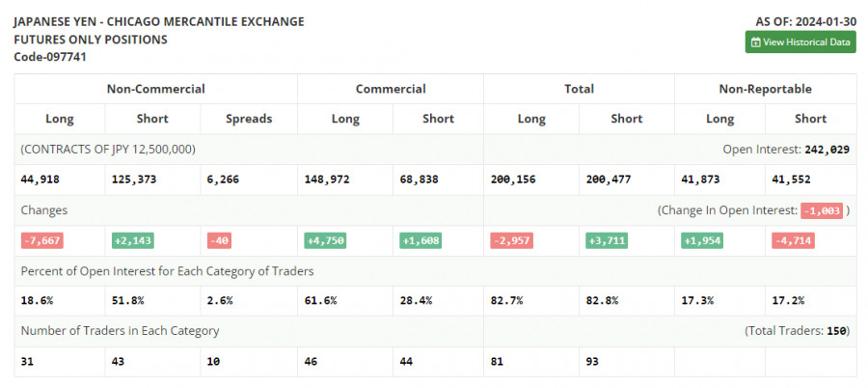
Task: Click the red -4,714 change badge
Action: pyautogui.click(x=793, y=240)
